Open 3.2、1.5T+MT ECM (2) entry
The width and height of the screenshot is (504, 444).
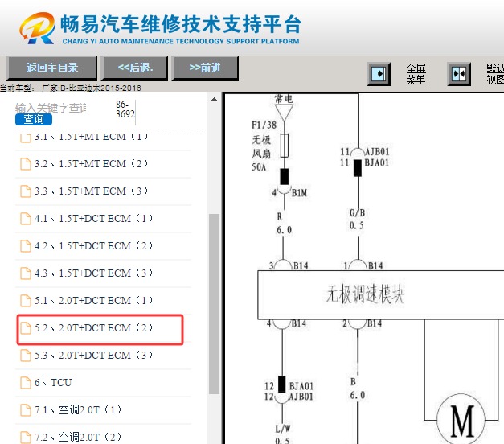104,164
